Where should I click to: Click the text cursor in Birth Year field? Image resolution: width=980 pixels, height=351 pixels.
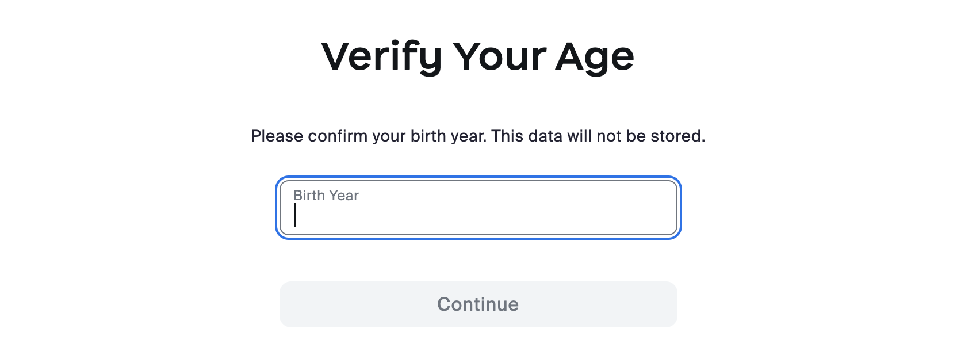point(295,215)
